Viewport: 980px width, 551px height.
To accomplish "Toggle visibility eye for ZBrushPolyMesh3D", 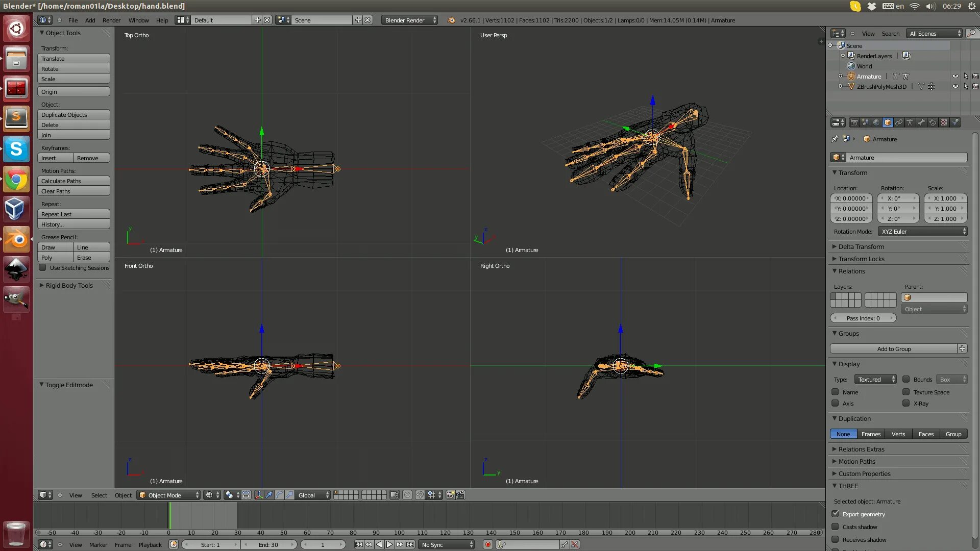I will point(955,87).
